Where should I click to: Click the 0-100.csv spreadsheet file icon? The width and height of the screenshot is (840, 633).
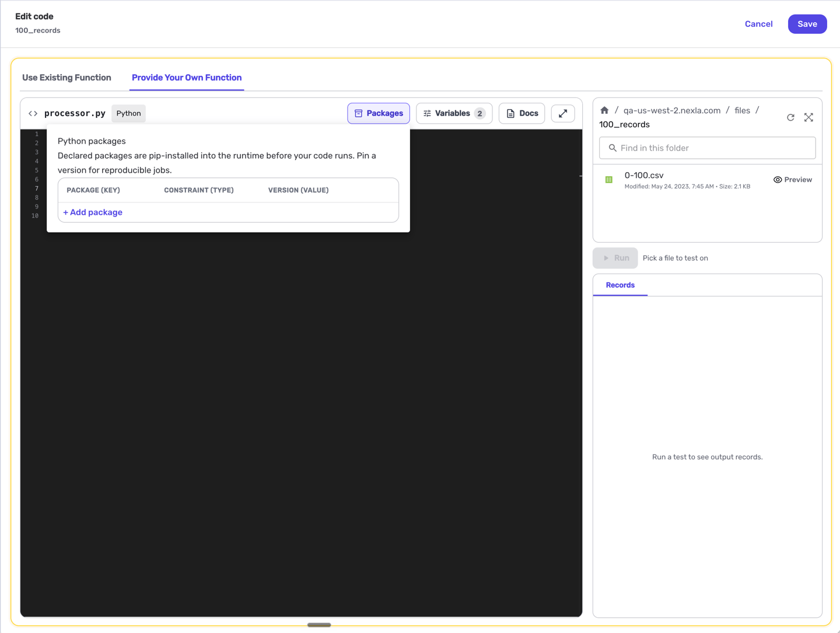(x=609, y=180)
